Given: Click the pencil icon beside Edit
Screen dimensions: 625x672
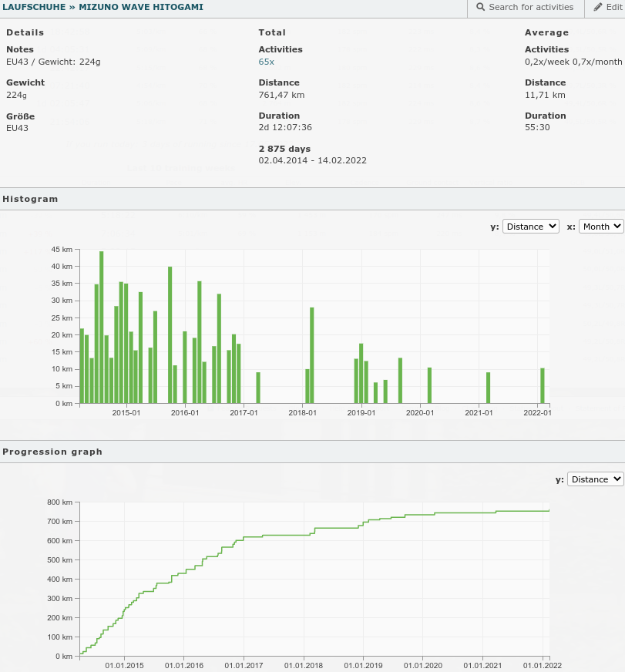Looking at the screenshot, I should point(597,7).
